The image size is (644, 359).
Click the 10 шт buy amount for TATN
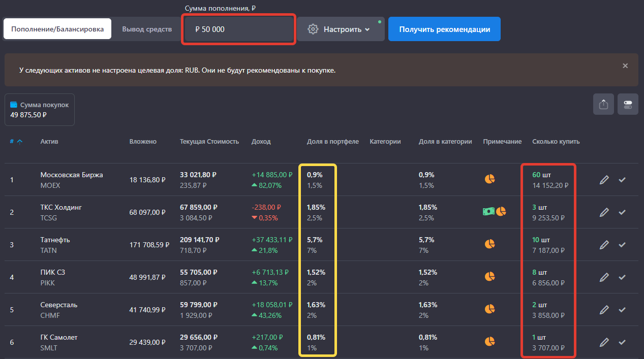click(541, 240)
